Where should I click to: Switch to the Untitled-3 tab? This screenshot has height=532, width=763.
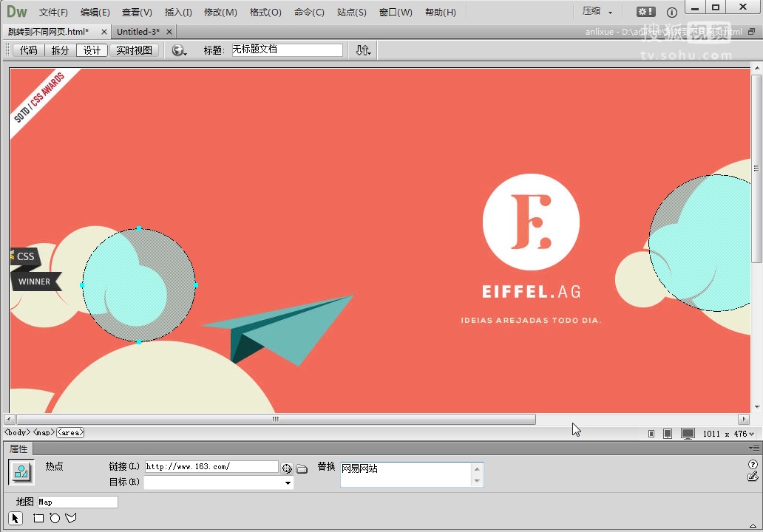tap(138, 32)
